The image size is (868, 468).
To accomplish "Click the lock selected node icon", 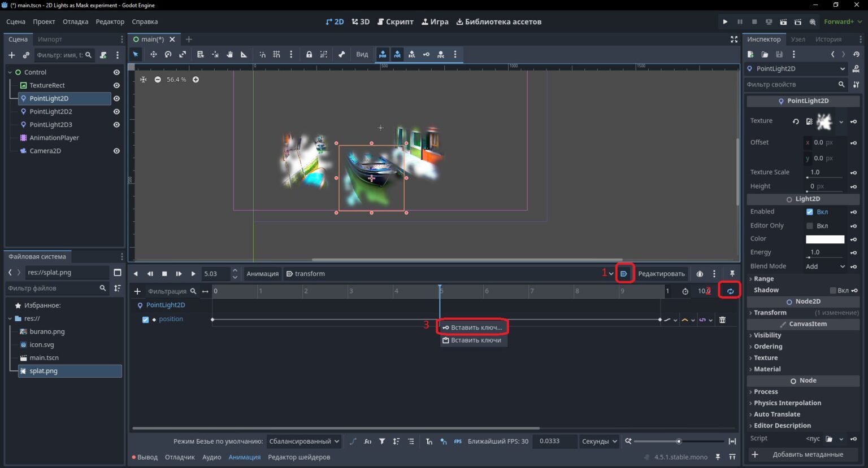I will (309, 55).
